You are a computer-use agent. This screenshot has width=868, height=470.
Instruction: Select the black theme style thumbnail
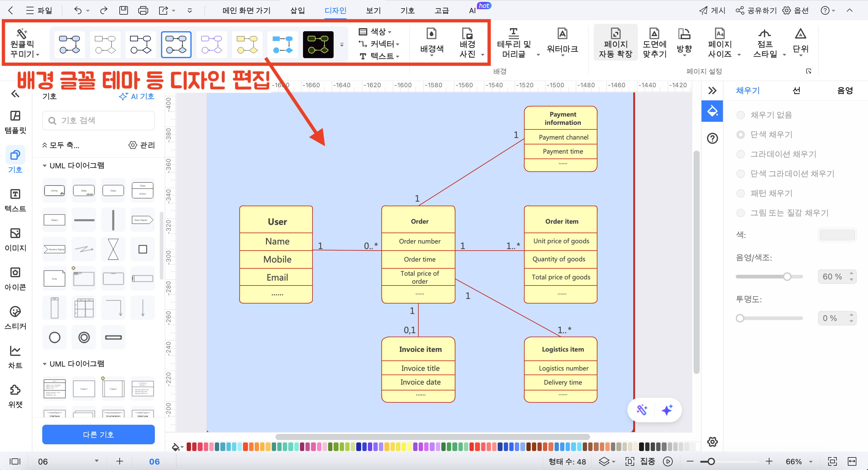coord(318,44)
